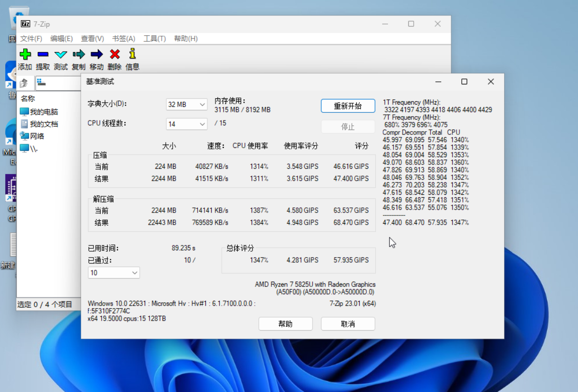Viewport: 578px width, 392px height.
Task: Click the 停止 button
Action: 348,127
